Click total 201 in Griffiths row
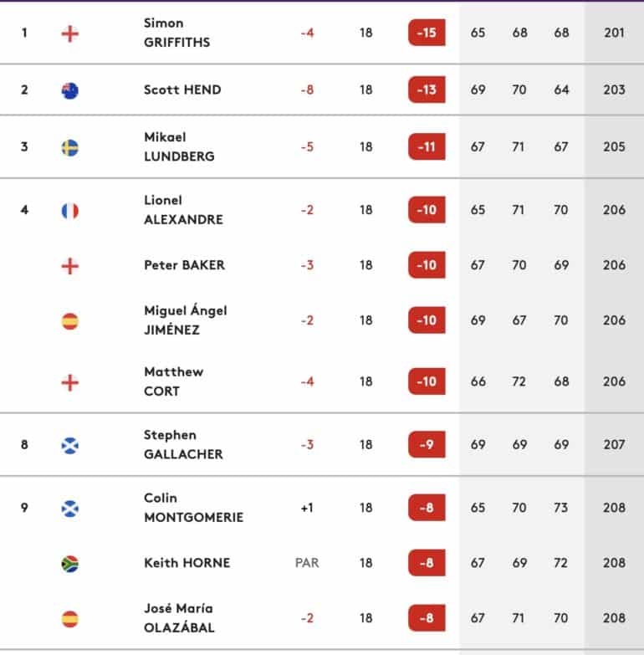The width and height of the screenshot is (644, 655). point(614,33)
